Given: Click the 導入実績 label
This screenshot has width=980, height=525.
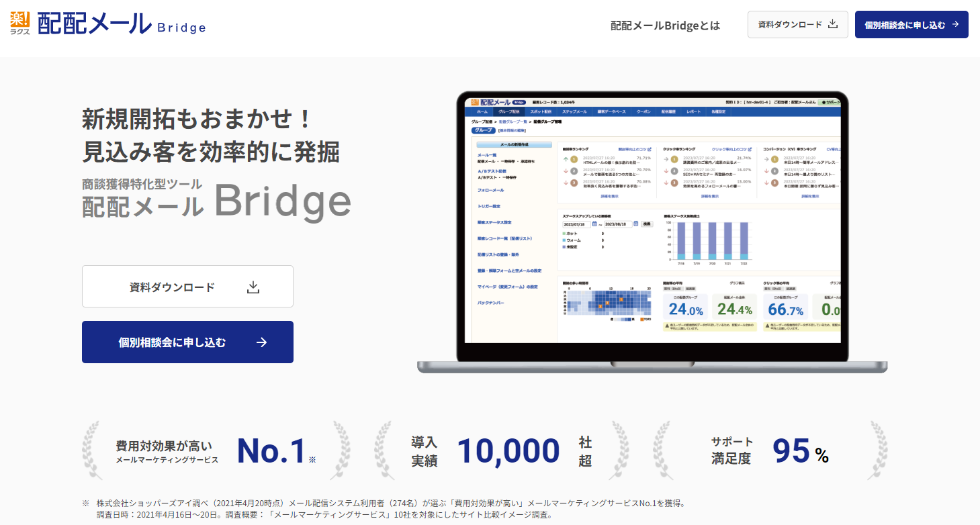Looking at the screenshot, I should [x=425, y=451].
